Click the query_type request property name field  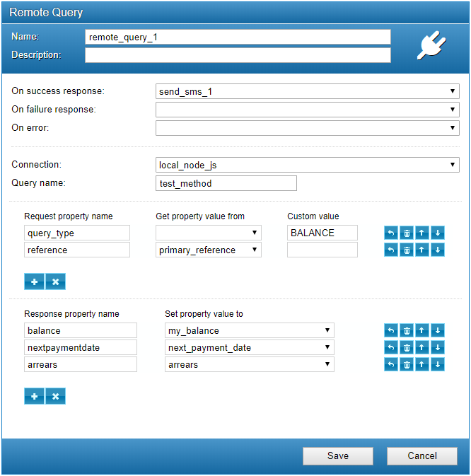77,233
